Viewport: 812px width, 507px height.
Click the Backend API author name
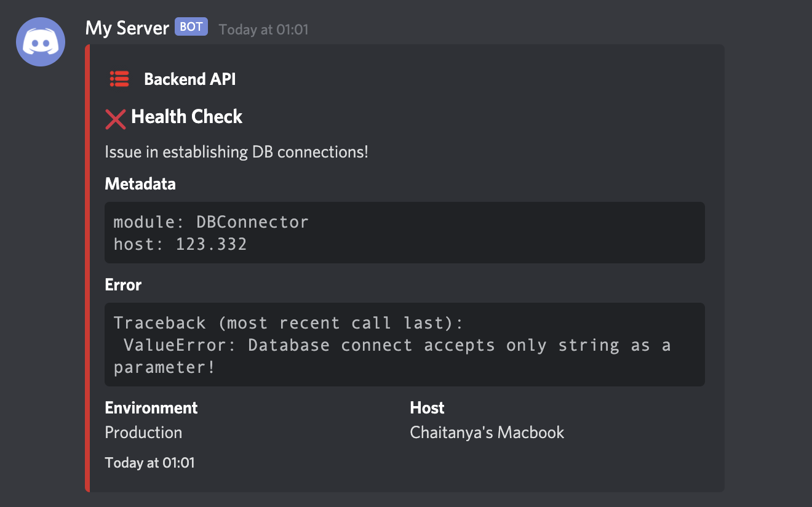(x=189, y=79)
